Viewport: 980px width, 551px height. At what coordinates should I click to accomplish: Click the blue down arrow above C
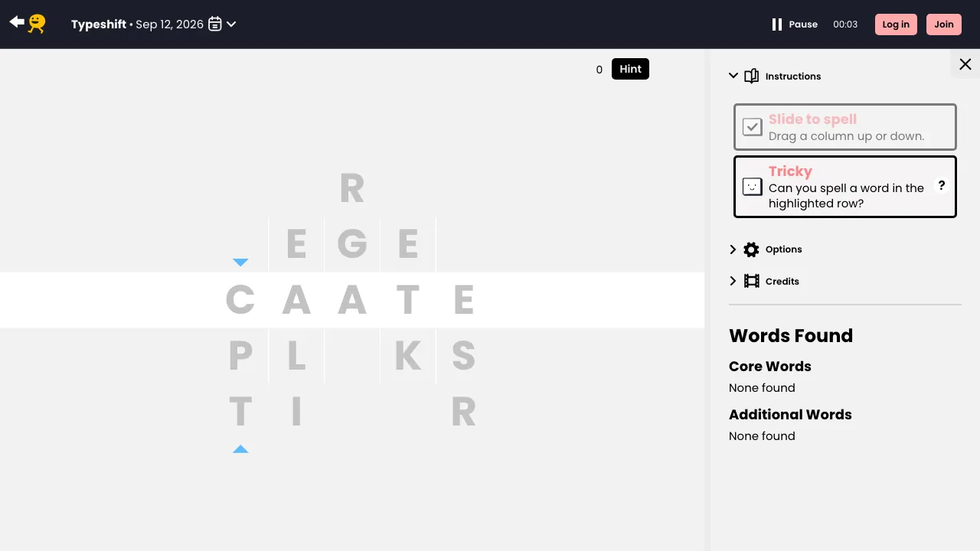tap(240, 262)
